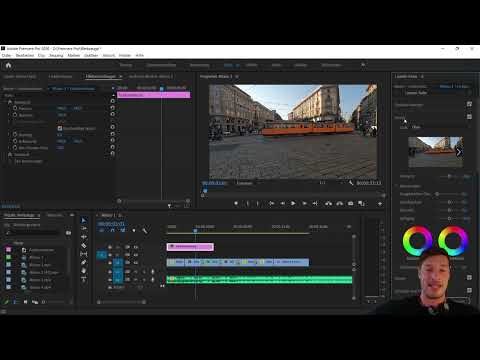Screen dimensions: 480x360
Task: Select the green audio clip in timeline
Action: (259, 279)
